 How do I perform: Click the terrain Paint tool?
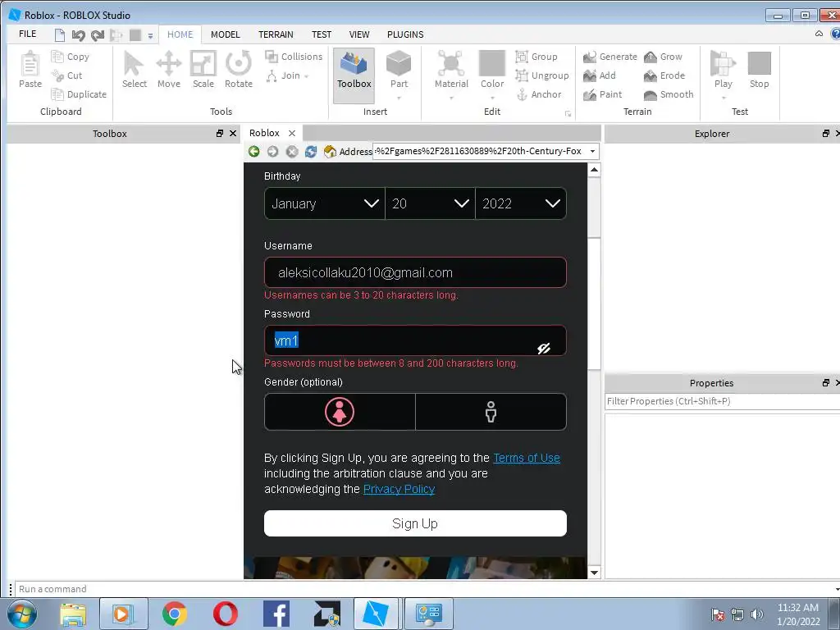603,94
